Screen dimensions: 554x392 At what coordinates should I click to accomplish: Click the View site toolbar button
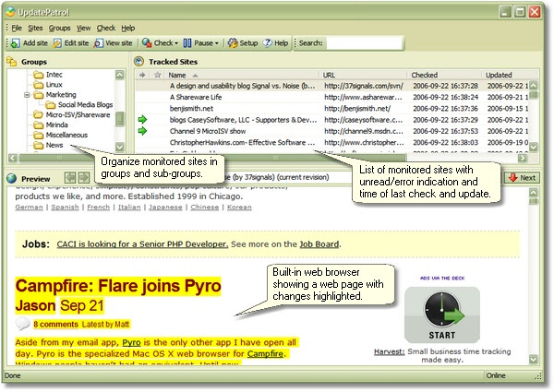point(113,43)
